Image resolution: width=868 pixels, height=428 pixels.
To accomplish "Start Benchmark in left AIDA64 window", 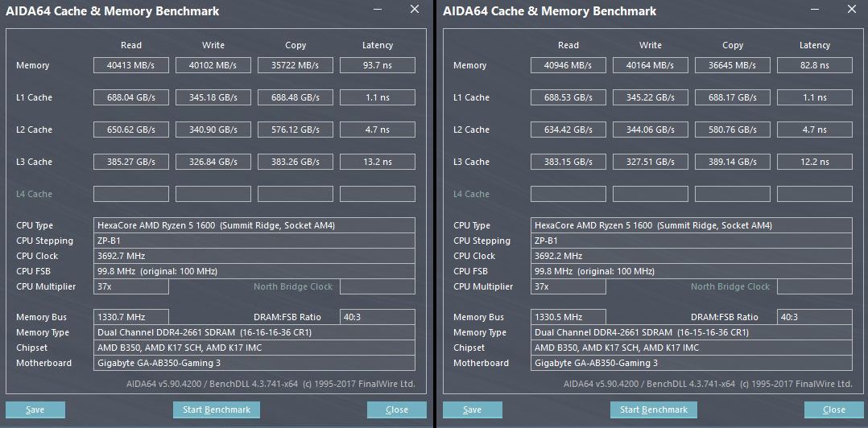I will point(217,409).
